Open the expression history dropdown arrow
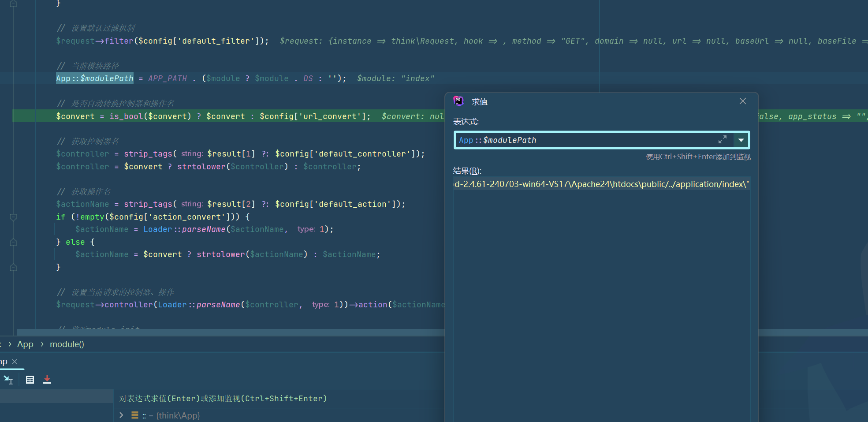Viewport: 868px width, 422px height. click(741, 140)
